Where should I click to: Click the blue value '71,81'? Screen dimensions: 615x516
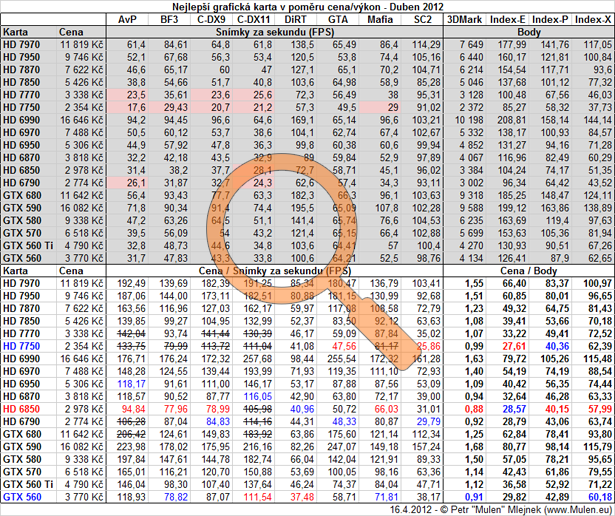click(386, 497)
